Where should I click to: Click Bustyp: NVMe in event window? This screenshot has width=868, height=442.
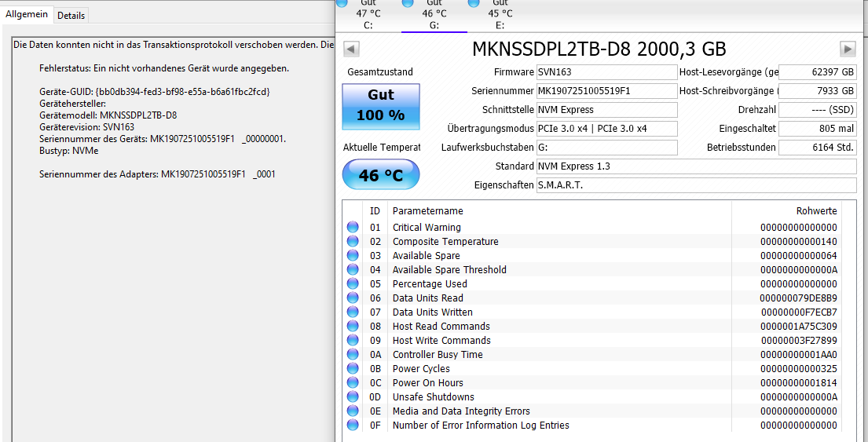(x=68, y=151)
